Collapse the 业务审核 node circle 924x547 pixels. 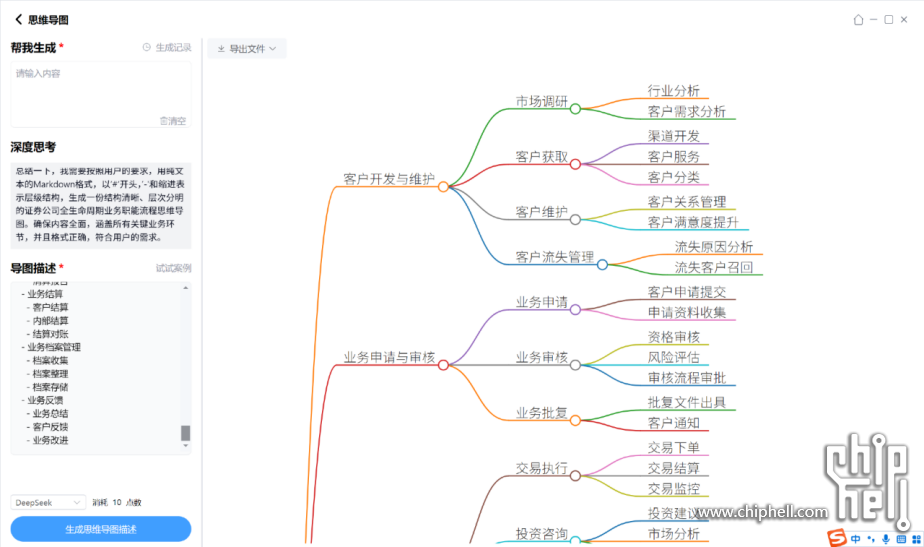point(575,365)
